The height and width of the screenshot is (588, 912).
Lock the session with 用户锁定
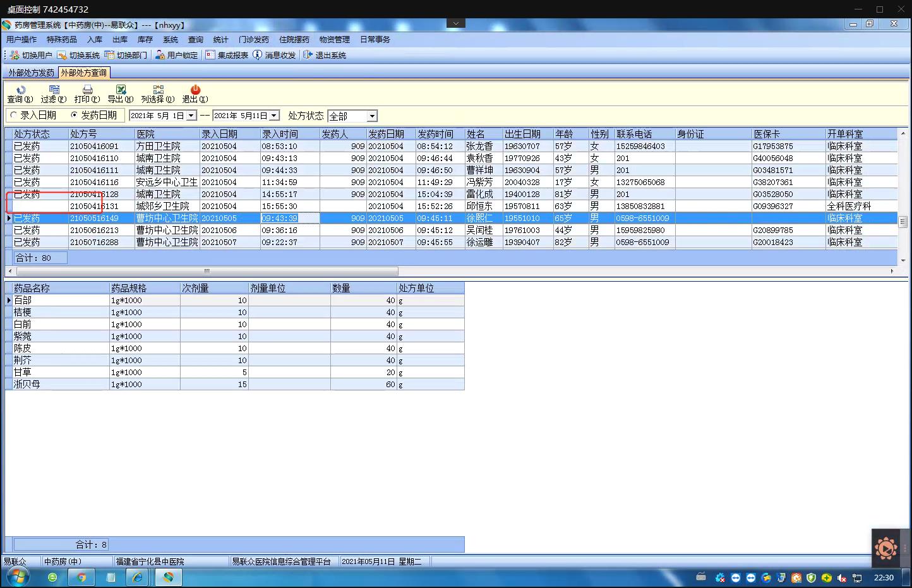click(x=176, y=56)
